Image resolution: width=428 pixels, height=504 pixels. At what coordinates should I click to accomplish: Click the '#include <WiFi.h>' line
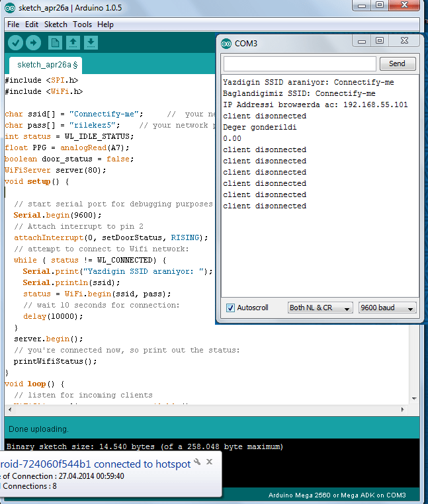44,92
